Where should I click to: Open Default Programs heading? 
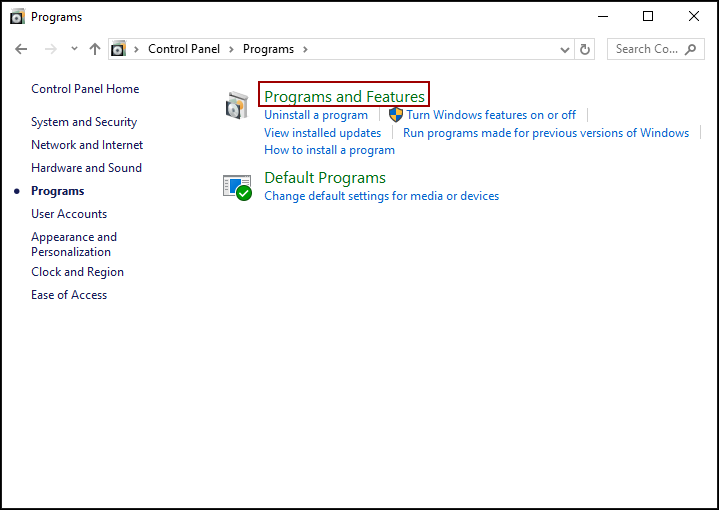pyautogui.click(x=325, y=177)
